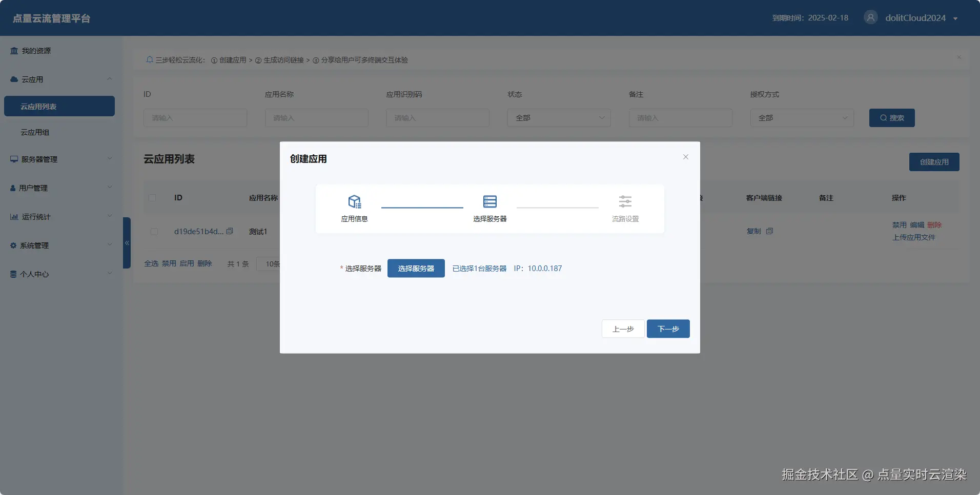Select 云应用列表 sidebar item
This screenshot has width=980, height=495.
(x=59, y=106)
